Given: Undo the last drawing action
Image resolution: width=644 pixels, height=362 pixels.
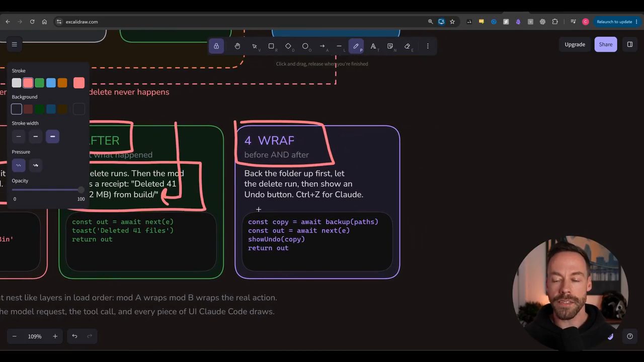Looking at the screenshot, I should point(74,336).
